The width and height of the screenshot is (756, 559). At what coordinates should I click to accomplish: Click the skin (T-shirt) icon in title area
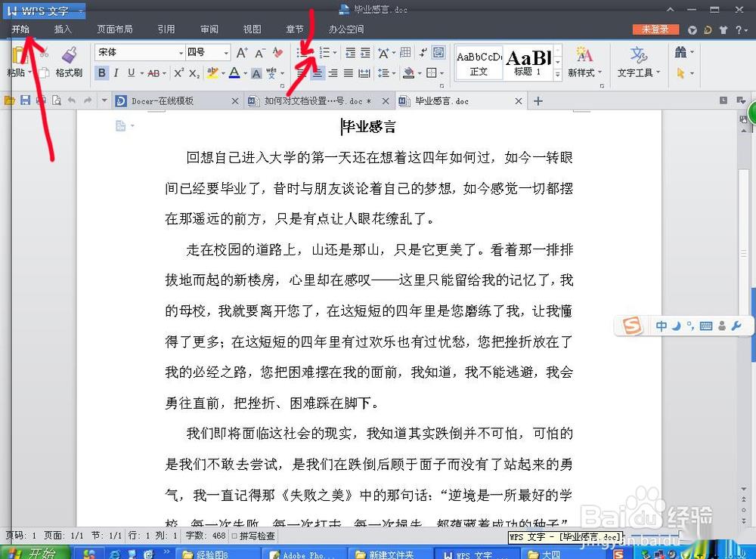click(723, 30)
